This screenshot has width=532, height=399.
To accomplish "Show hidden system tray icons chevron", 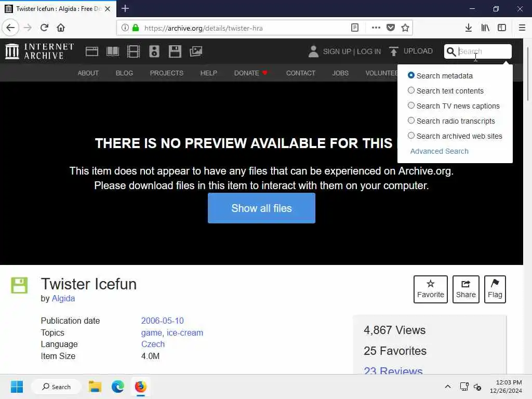I will pos(447,387).
